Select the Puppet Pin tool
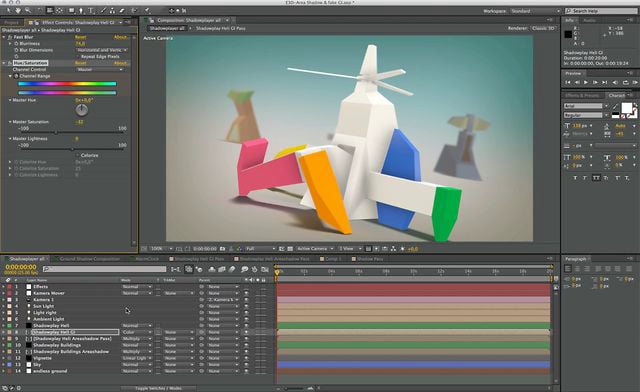 click(147, 10)
